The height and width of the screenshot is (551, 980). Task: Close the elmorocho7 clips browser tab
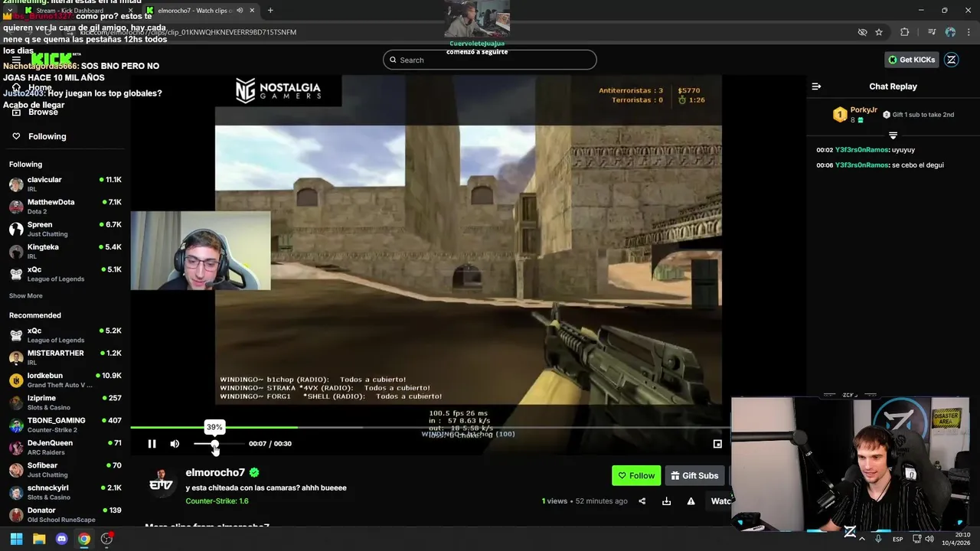[252, 11]
